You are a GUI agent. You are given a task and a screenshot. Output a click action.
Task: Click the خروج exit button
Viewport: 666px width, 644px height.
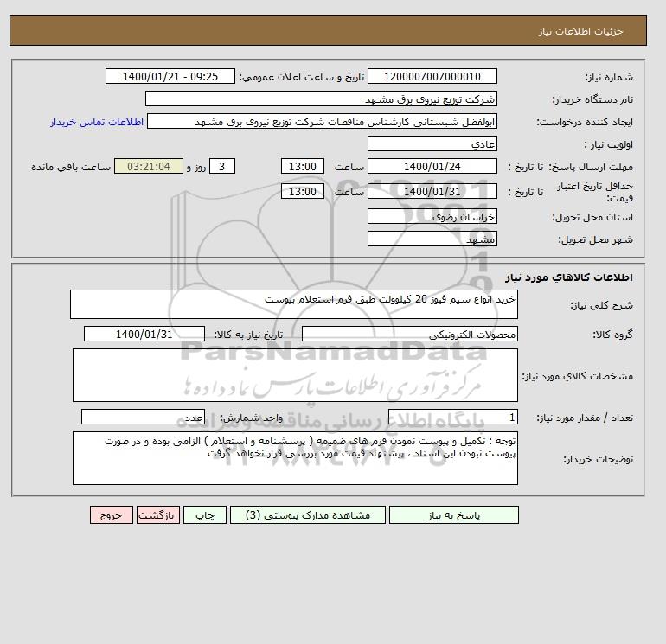112,514
